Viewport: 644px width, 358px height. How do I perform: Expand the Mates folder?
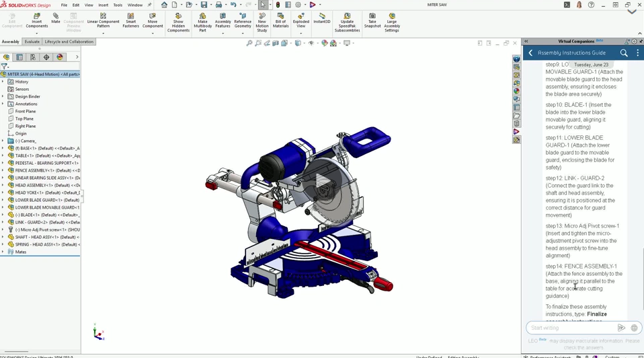coord(3,252)
